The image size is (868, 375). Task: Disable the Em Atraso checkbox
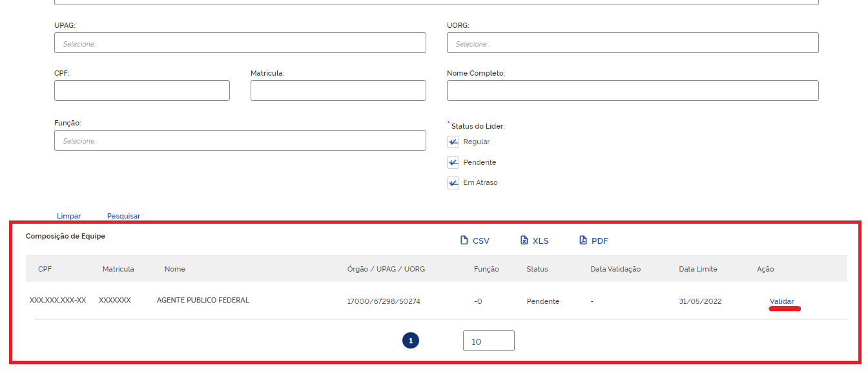pos(453,183)
